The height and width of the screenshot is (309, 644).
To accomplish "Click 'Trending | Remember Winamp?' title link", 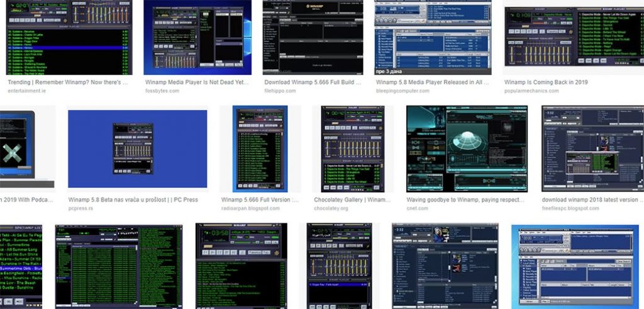I will coord(68,82).
